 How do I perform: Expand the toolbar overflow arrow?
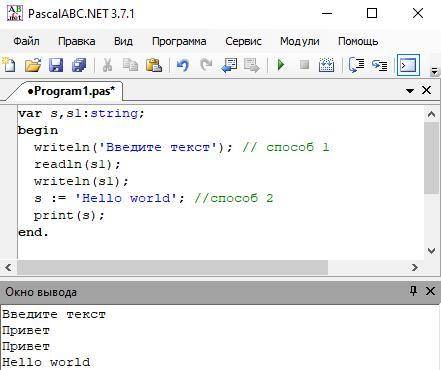(434, 71)
